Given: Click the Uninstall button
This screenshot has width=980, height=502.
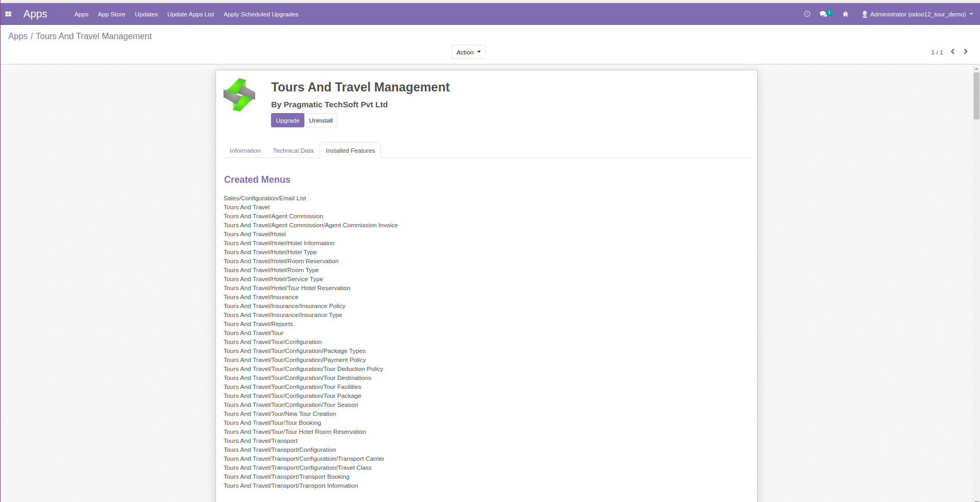Looking at the screenshot, I should click(321, 120).
